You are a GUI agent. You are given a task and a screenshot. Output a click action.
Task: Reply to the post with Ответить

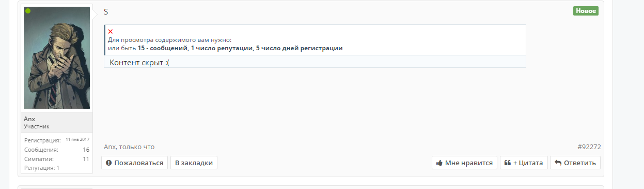tap(575, 163)
